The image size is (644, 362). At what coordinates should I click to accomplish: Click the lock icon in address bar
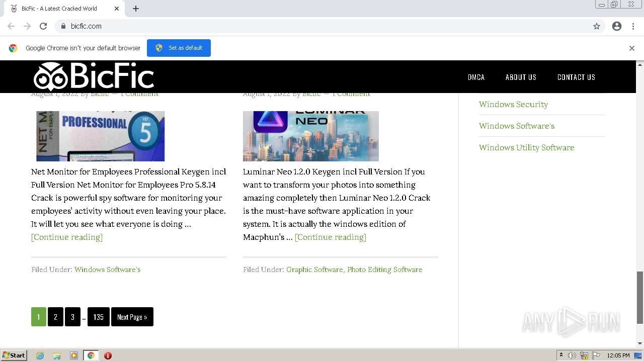click(63, 26)
